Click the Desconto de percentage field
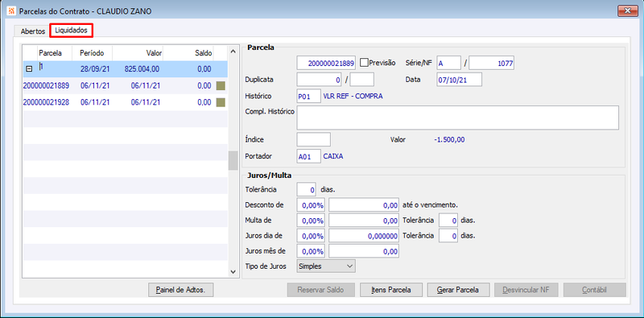644x318 pixels. point(311,205)
